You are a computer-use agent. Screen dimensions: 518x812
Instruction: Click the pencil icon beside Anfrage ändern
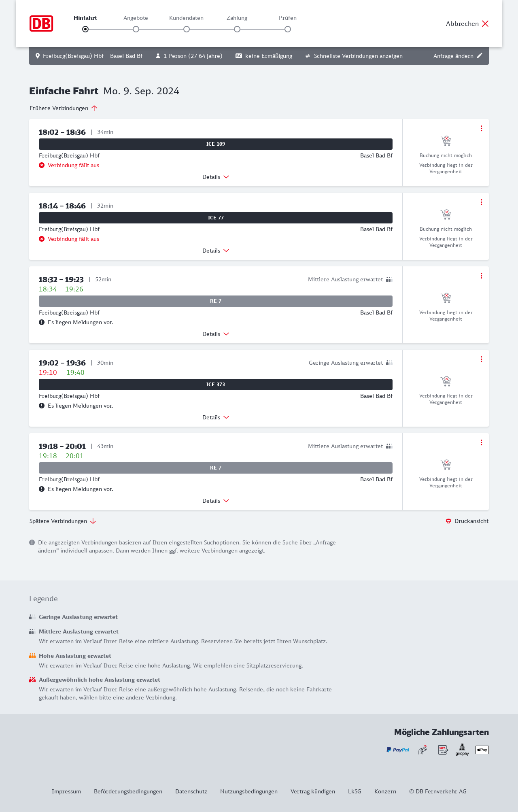point(480,56)
